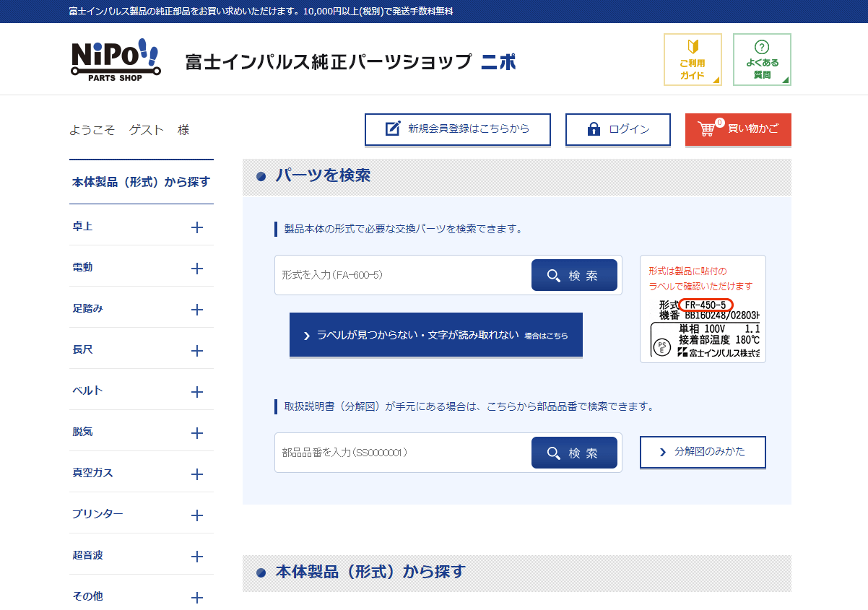Expand the 真空ガス category
Viewport: 868px width, 610px height.
pyautogui.click(x=196, y=474)
